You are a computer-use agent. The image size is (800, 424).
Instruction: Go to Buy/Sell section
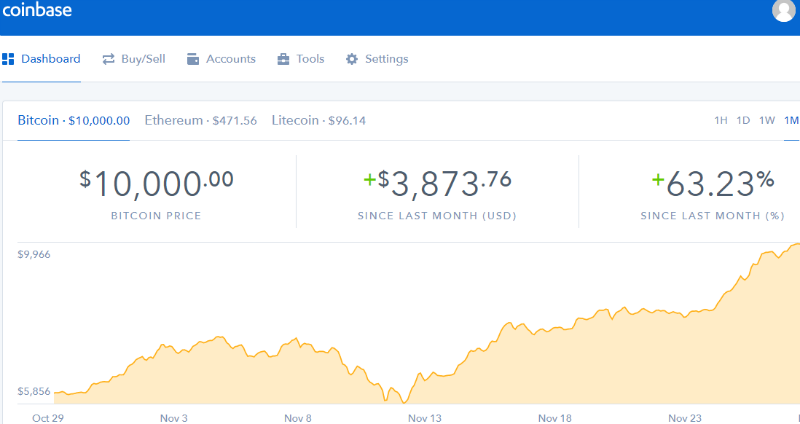point(143,59)
